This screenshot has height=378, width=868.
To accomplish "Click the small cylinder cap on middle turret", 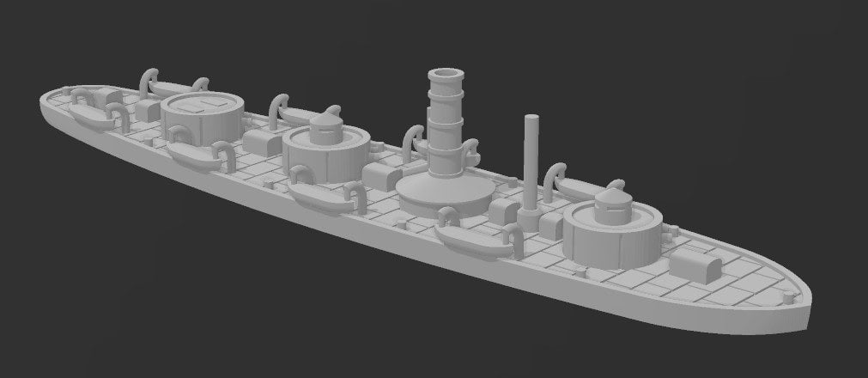I will [325, 130].
